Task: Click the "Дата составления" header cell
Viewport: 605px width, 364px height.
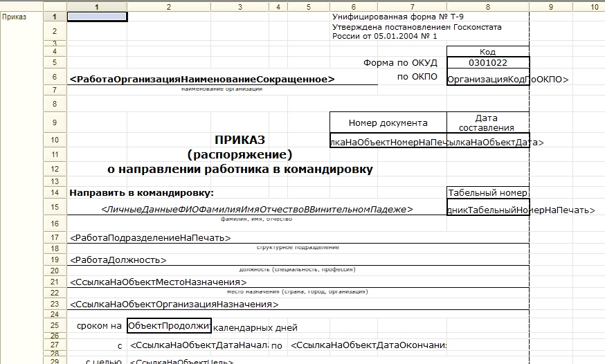Action: point(488,122)
